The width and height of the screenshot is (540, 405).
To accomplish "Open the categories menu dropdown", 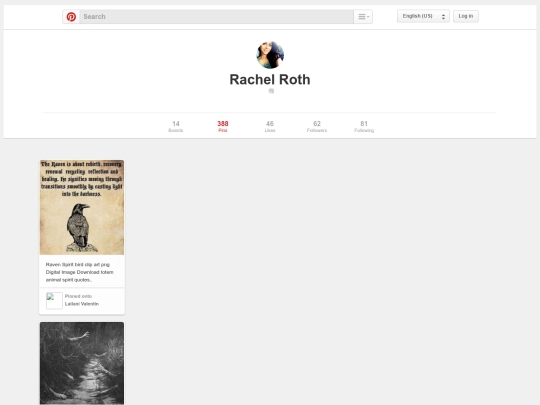I will [x=363, y=17].
